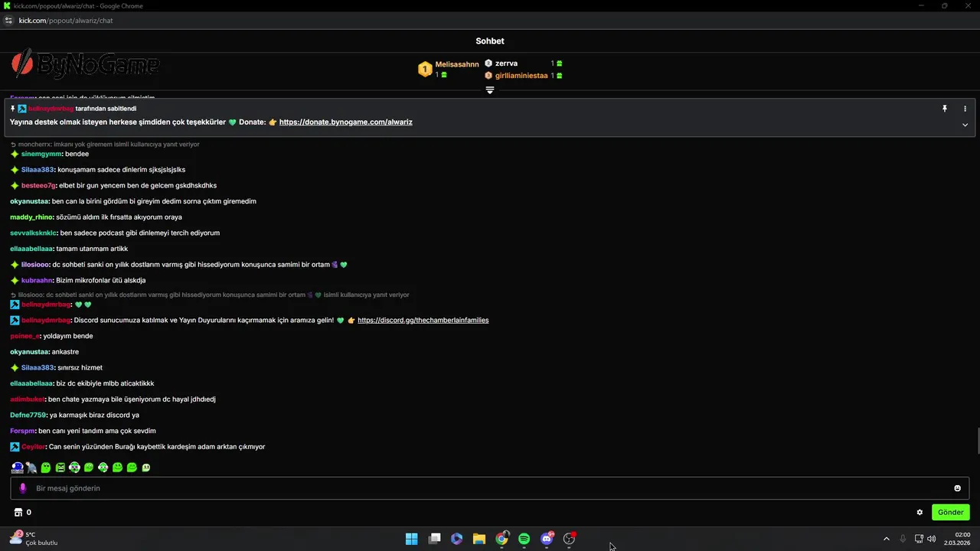Collapse the leaderboard with the arrow below it
Image resolution: width=980 pixels, height=551 pixels.
[x=490, y=90]
